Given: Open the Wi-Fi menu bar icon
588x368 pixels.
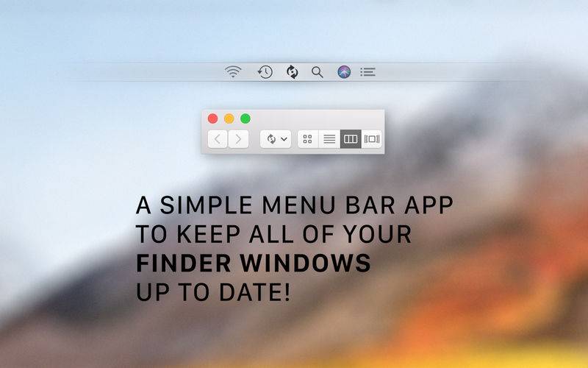Looking at the screenshot, I should coord(233,71).
